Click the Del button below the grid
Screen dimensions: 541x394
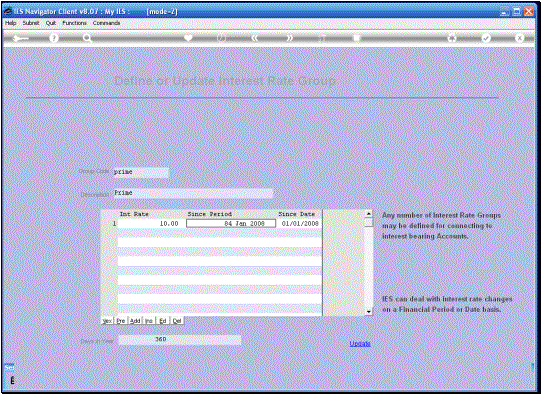coord(177,321)
